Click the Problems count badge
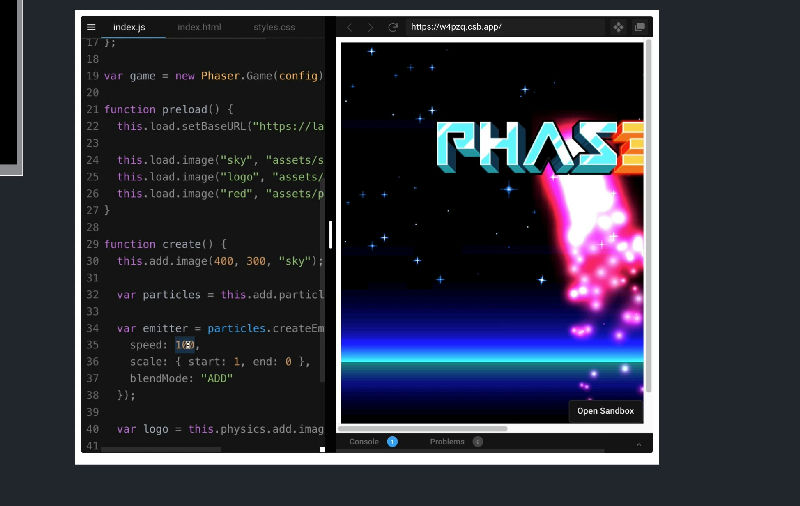Screen dimensions: 800x506 [478, 442]
